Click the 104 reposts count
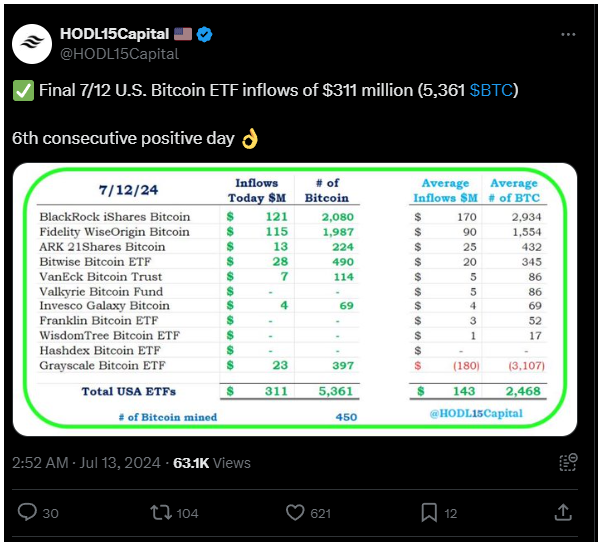This screenshot has height=546, width=602. (x=185, y=513)
